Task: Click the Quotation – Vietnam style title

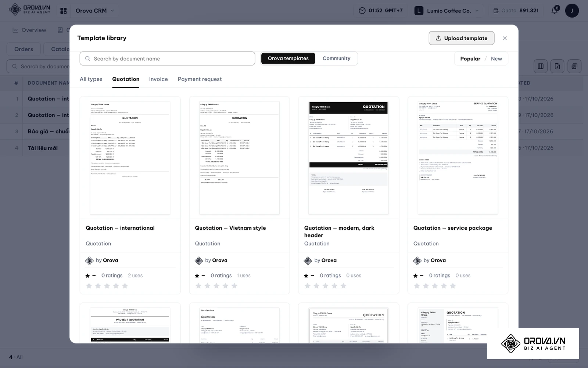Action: point(230,228)
